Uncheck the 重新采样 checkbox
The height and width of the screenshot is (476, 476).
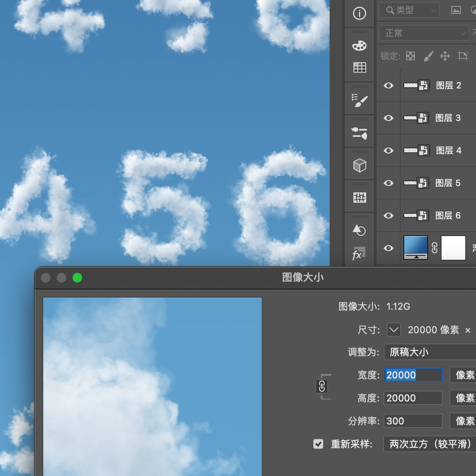pos(318,444)
